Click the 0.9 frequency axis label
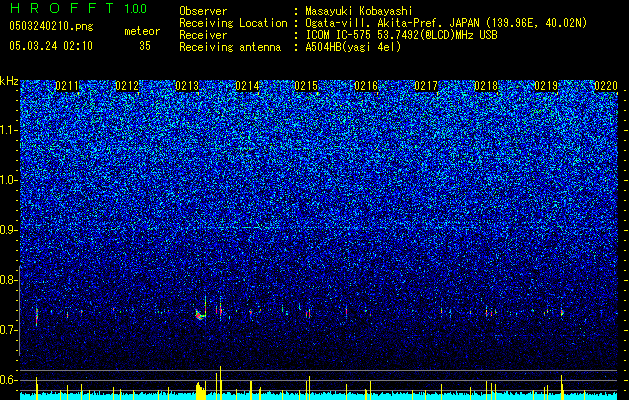The height and width of the screenshot is (400, 629). tap(8, 230)
